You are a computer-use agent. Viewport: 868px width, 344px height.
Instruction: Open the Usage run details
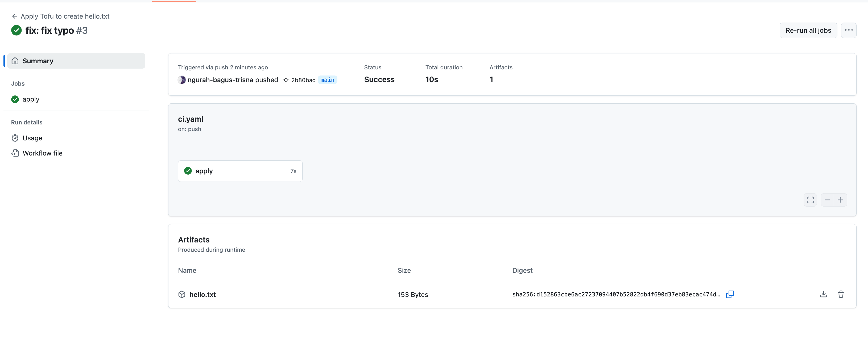point(32,138)
